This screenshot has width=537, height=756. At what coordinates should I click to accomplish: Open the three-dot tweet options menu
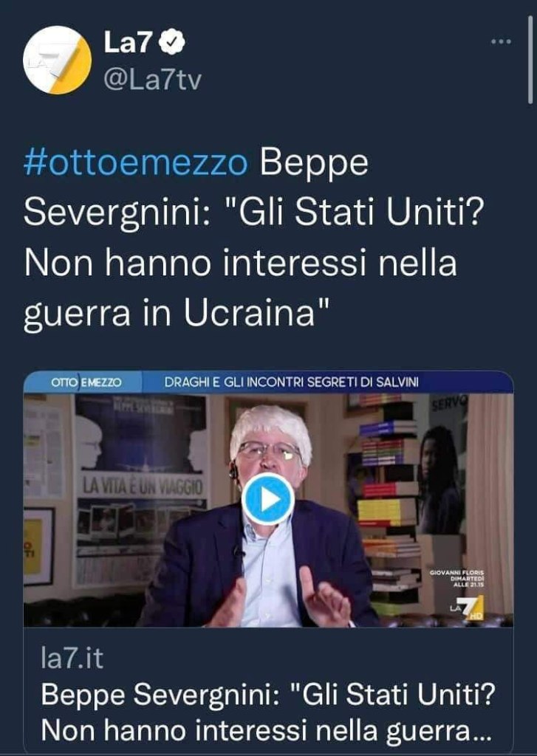(x=501, y=41)
